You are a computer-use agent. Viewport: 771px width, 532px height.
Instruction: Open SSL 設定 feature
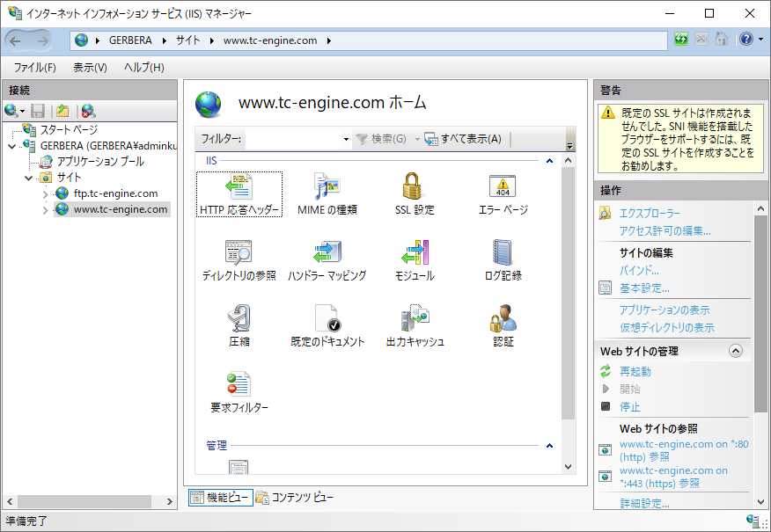pyautogui.click(x=415, y=194)
